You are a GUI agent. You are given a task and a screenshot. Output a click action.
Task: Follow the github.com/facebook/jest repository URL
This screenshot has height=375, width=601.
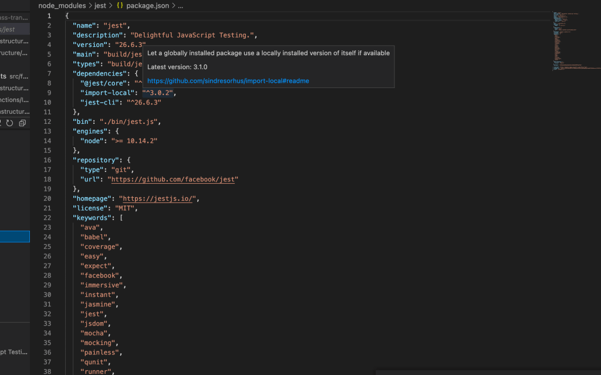(x=173, y=179)
